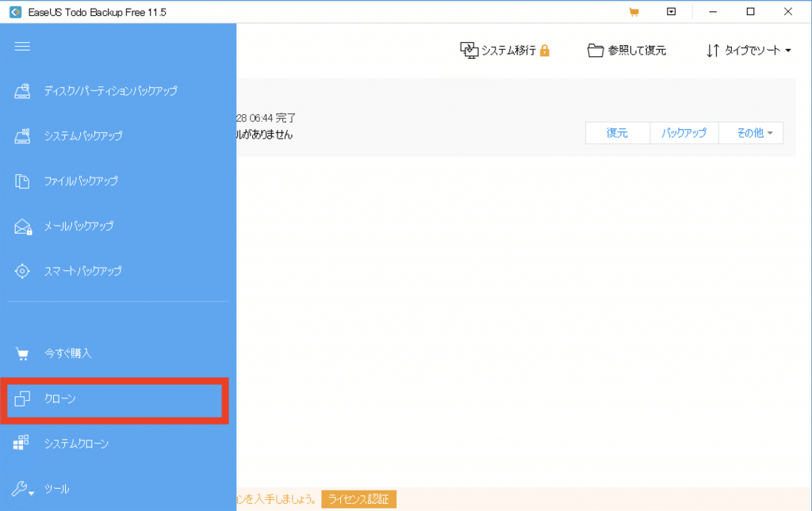Open the title bar dropdown menu icon
812x511 pixels.
(671, 12)
